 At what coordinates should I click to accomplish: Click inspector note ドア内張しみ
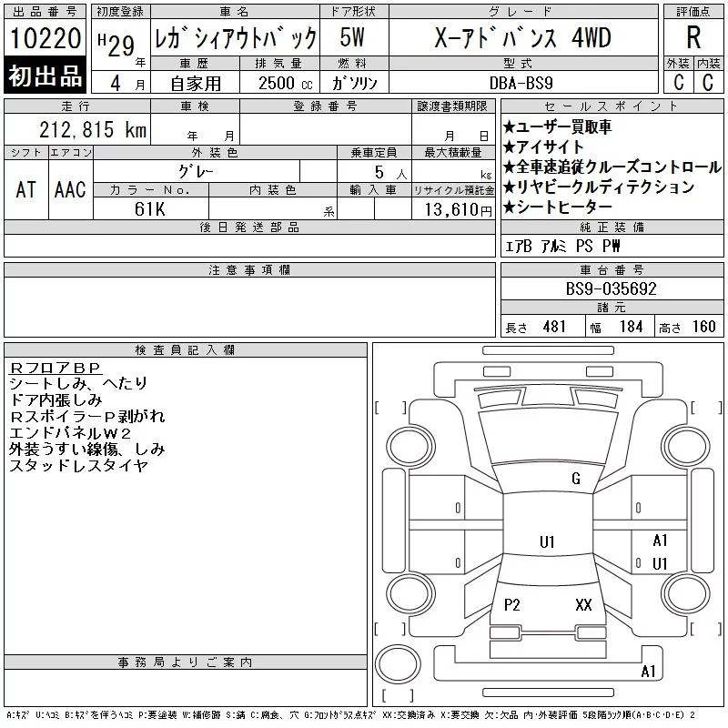point(56,399)
